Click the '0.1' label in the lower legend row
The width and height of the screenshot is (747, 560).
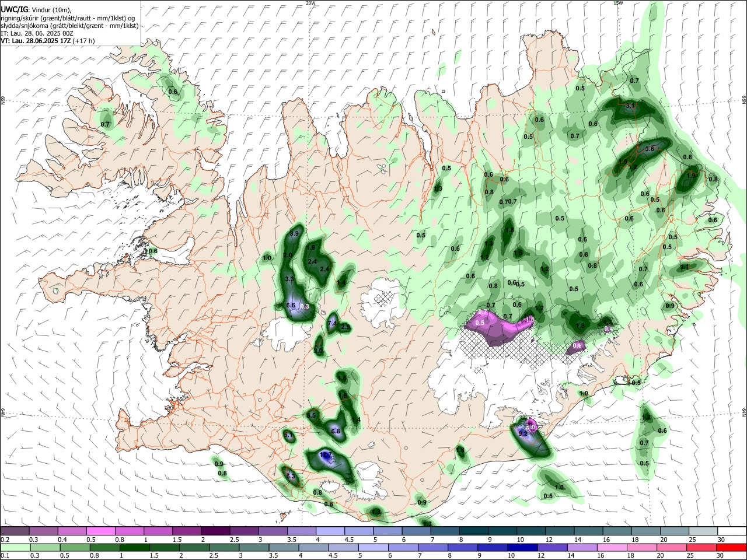pyautogui.click(x=5, y=556)
